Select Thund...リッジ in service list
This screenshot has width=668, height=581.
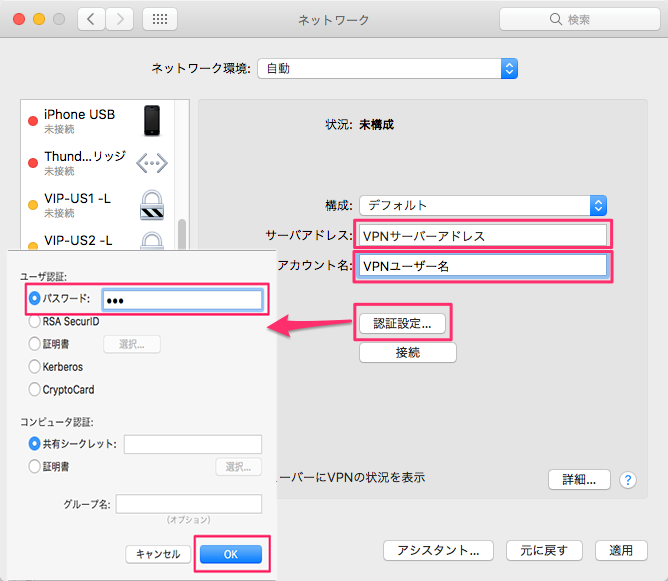pyautogui.click(x=98, y=163)
